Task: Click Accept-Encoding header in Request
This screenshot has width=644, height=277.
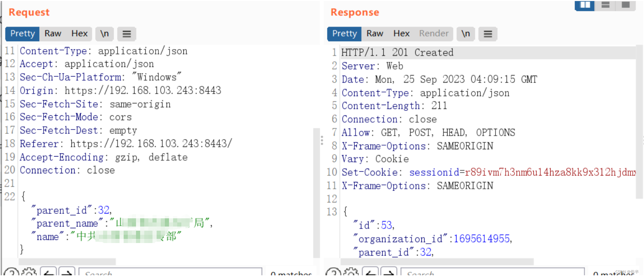Action: (104, 157)
